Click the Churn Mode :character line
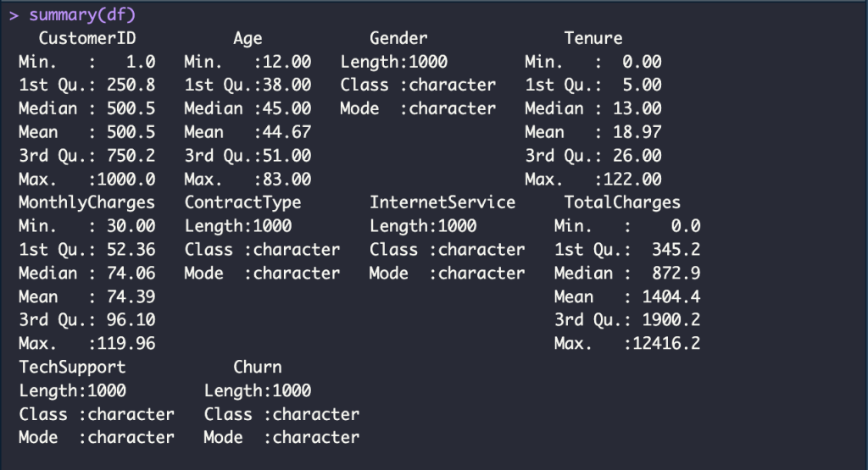 coord(281,438)
